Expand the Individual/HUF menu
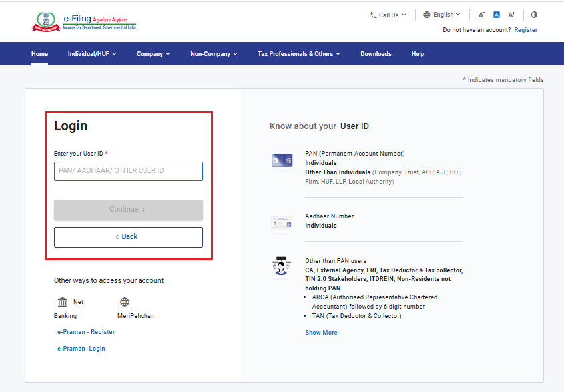The height and width of the screenshot is (392, 564). click(92, 54)
